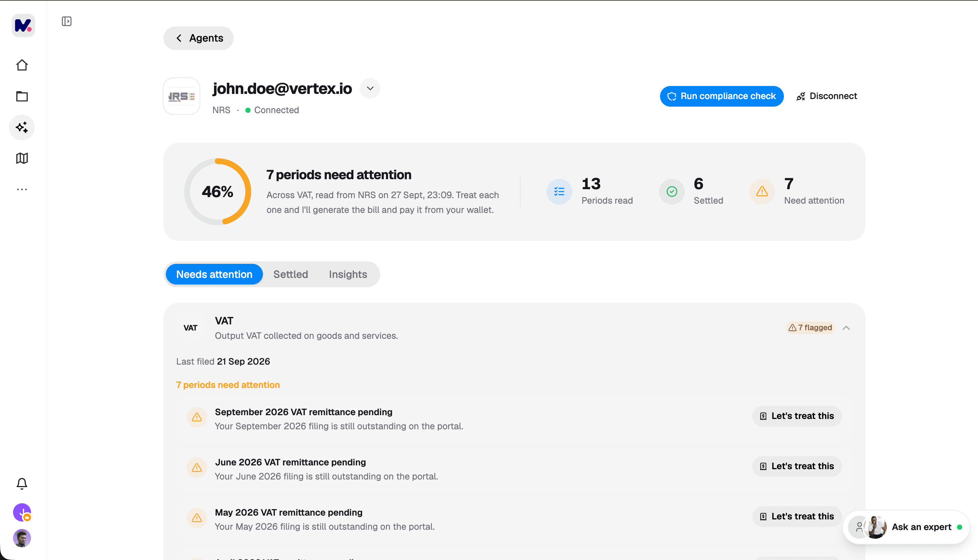Viewport: 978px width, 560px height.
Task: Open the purple workspace avatar with crown
Action: (x=22, y=512)
